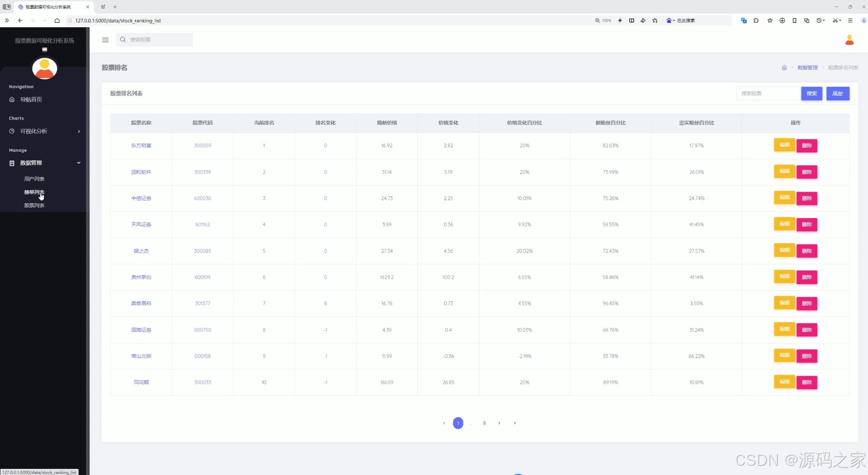Click the browser back arrow
The width and height of the screenshot is (868, 475).
pyautogui.click(x=20, y=21)
